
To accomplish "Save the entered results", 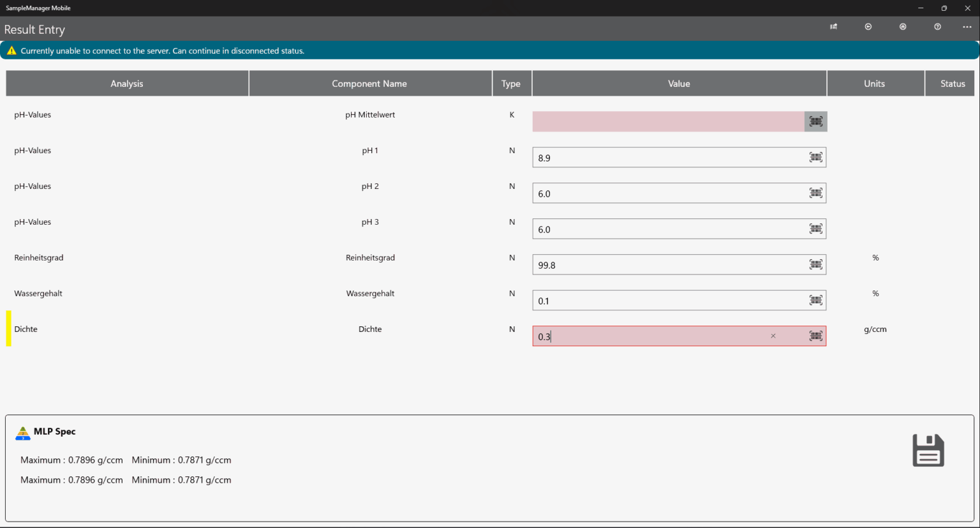I will (x=928, y=450).
